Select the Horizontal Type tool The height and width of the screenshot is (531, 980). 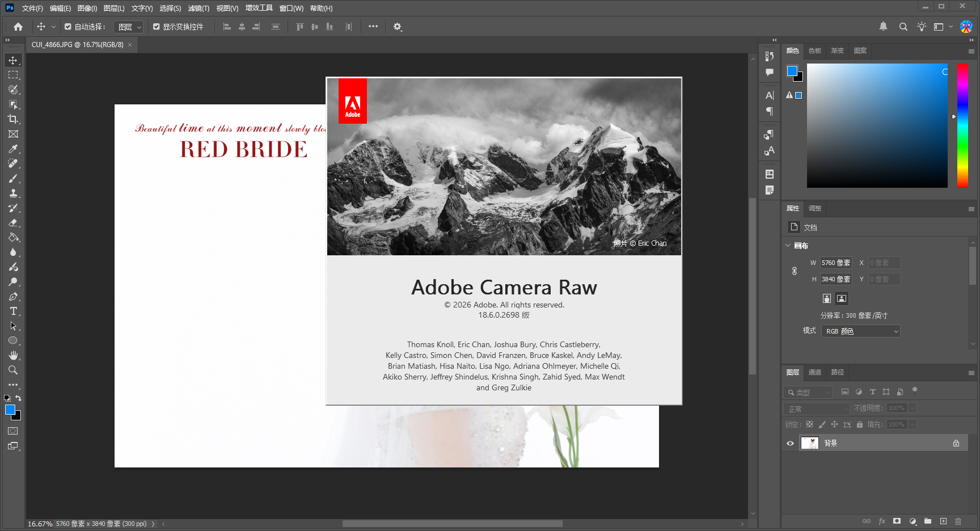(13, 311)
